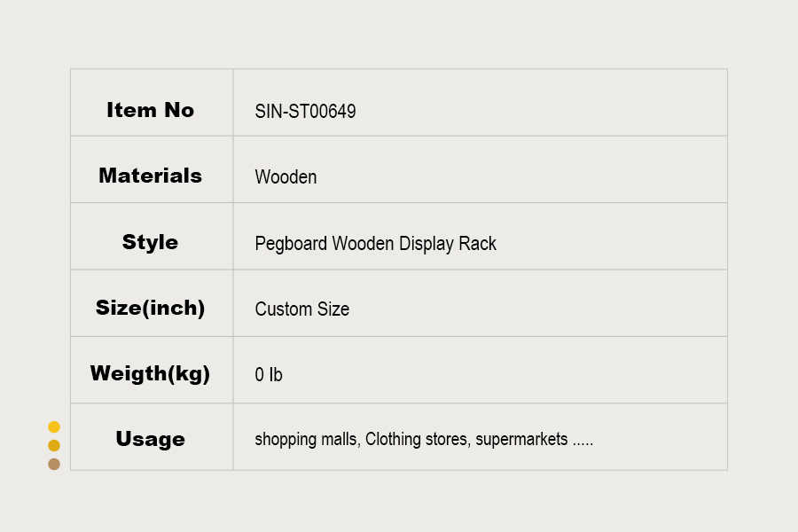Click the word Rack in Style value
Viewport: 798px width, 532px height.
coord(477,243)
